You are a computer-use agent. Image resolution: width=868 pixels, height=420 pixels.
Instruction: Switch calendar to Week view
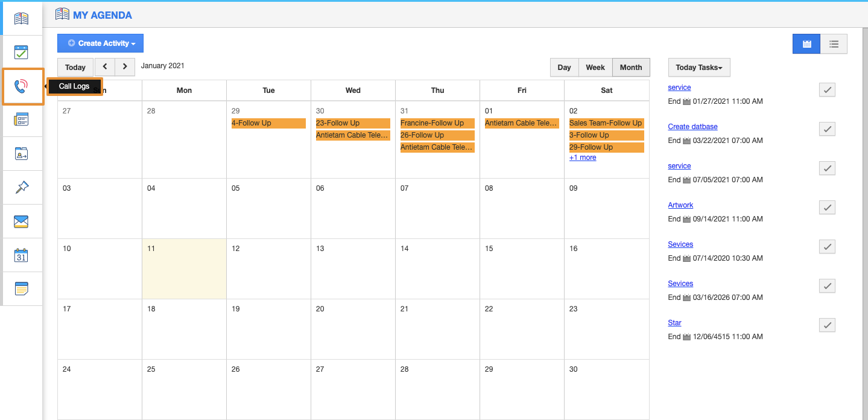[595, 68]
